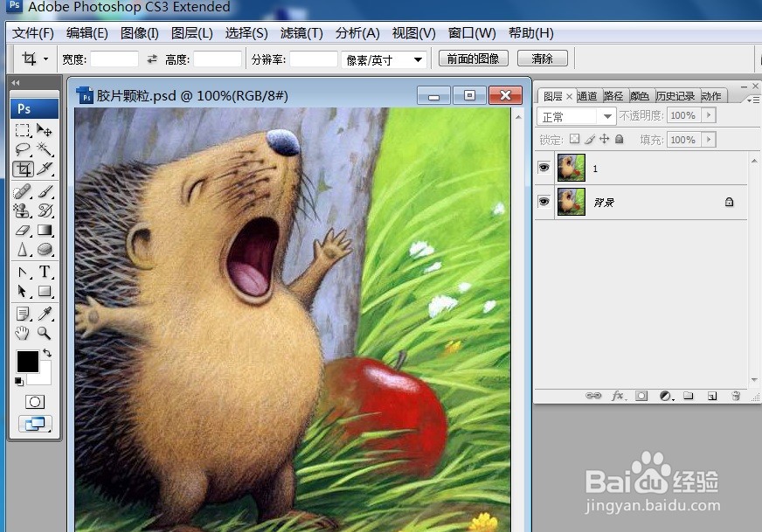This screenshot has height=532, width=762.
Task: Hide the 背景 layer eye icon
Action: coord(544,202)
